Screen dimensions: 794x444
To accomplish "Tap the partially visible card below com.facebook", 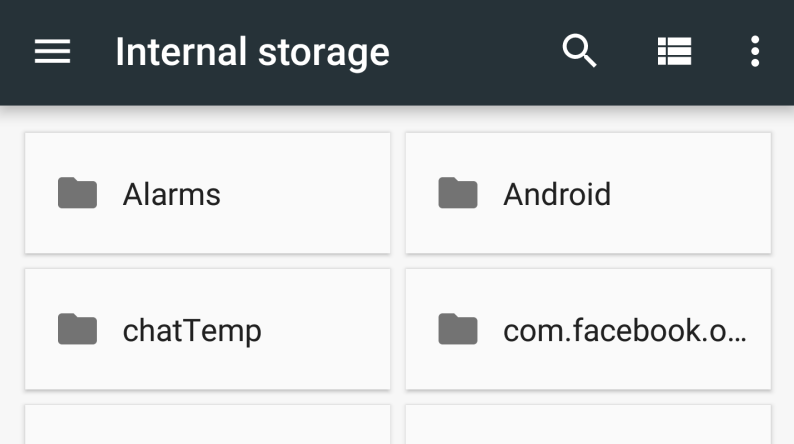I will click(x=588, y=426).
